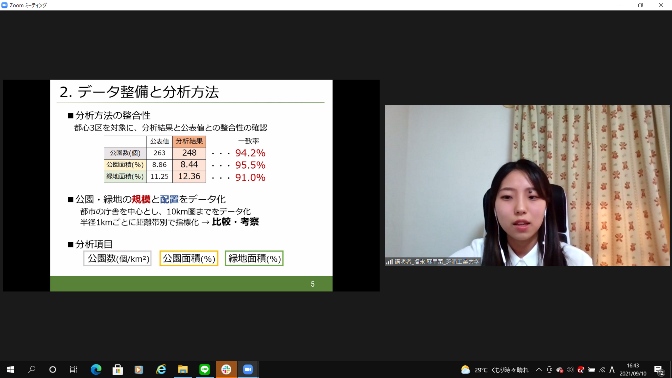Viewport: 672px width, 378px height.
Task: Open the clock and date flyout
Action: [633, 369]
